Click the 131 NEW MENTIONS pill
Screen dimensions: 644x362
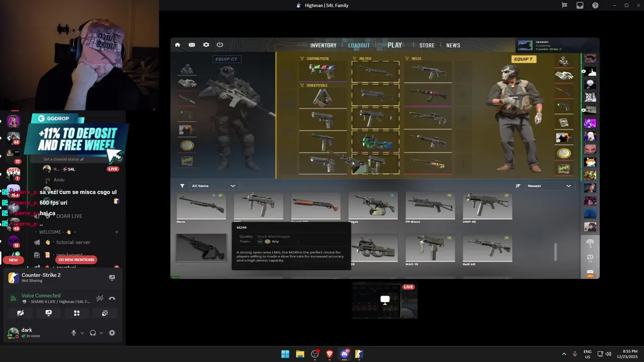pyautogui.click(x=76, y=260)
